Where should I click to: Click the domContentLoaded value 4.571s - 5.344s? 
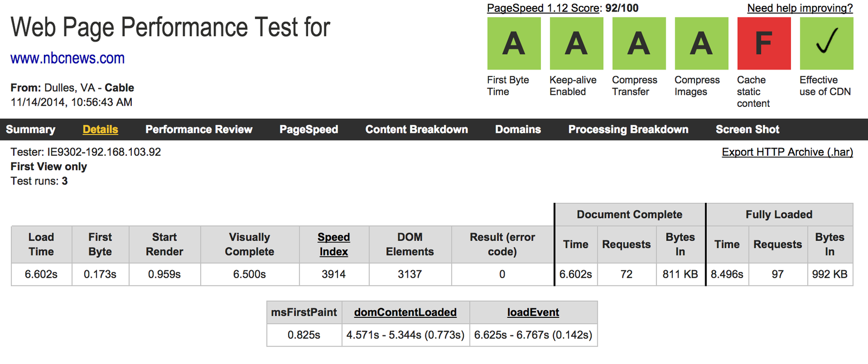click(x=405, y=335)
